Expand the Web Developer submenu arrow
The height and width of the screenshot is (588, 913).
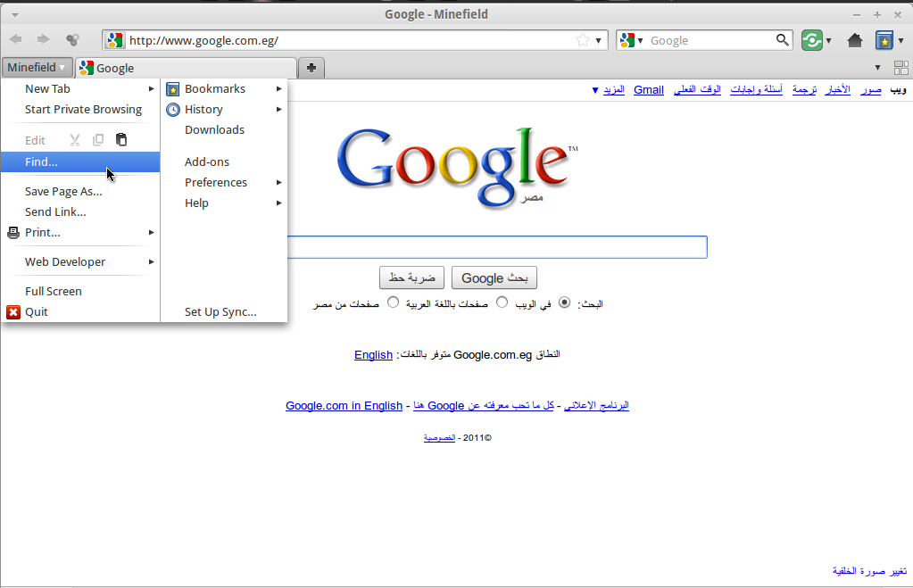pyautogui.click(x=152, y=262)
